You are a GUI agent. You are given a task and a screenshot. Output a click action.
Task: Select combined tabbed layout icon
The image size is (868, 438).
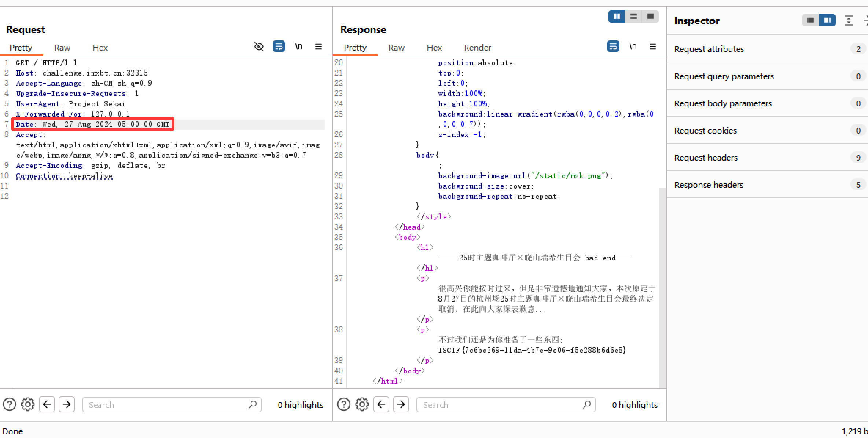pos(650,17)
